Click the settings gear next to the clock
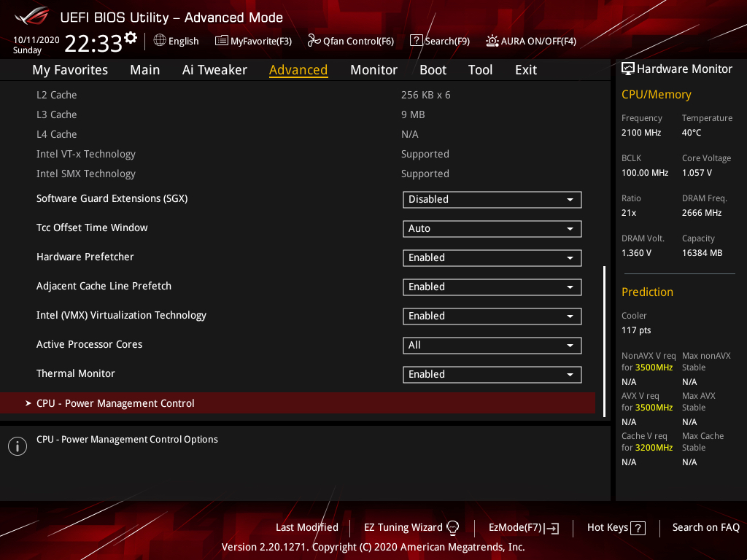 131,38
